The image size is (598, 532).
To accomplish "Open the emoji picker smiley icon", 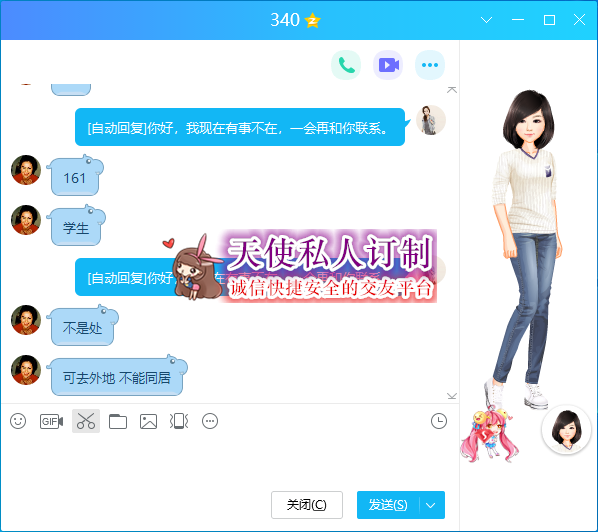I will point(18,421).
